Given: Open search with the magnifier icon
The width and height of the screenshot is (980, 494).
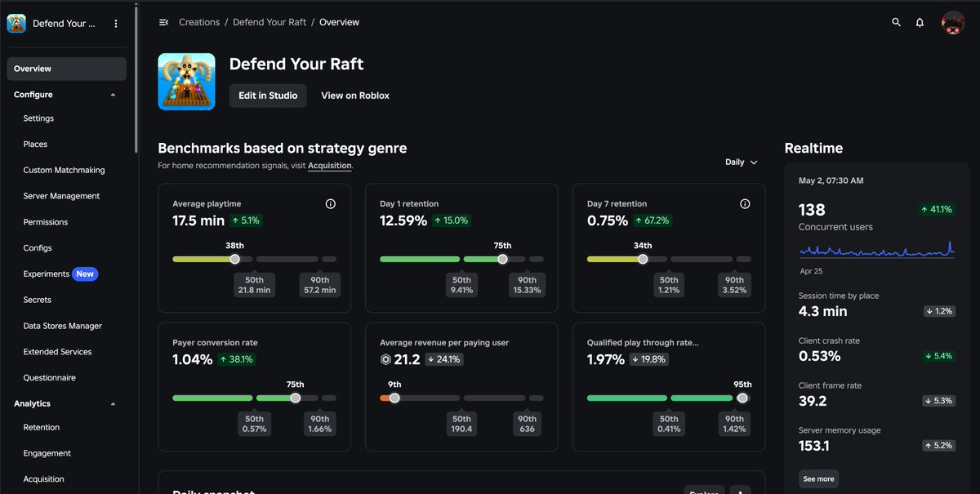Looking at the screenshot, I should coord(897,23).
